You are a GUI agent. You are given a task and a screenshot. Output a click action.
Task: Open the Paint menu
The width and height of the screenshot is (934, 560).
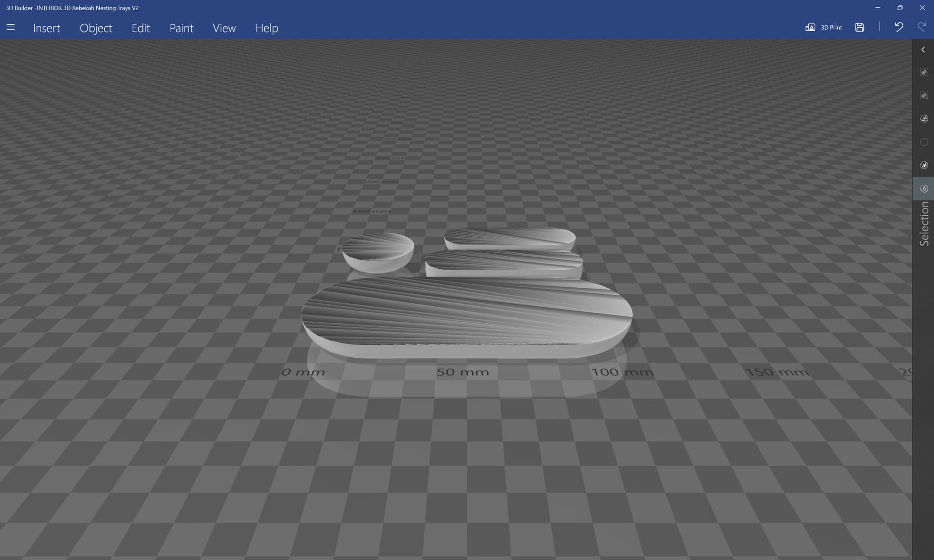pos(181,28)
